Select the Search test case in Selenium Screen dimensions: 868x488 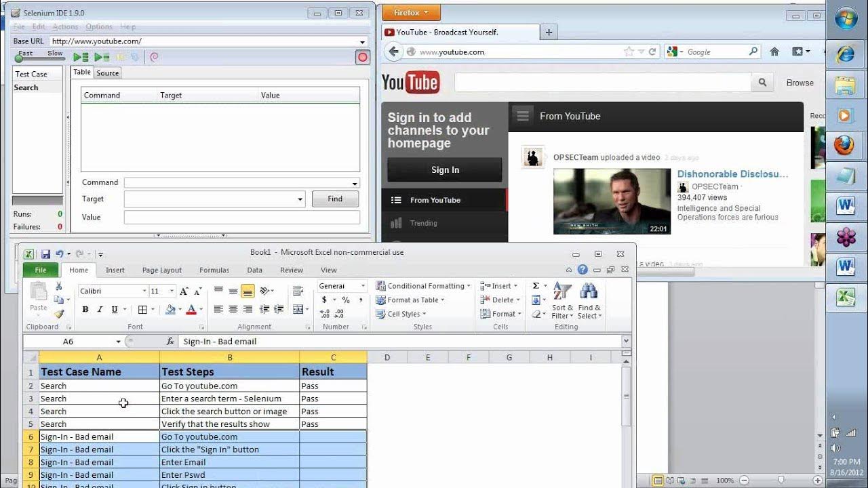[x=37, y=87]
